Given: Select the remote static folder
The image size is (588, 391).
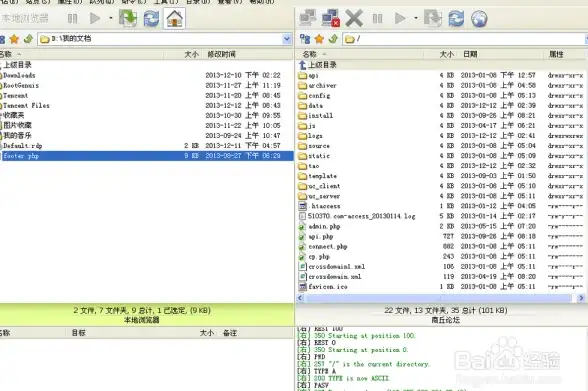Looking at the screenshot, I should pos(319,156).
